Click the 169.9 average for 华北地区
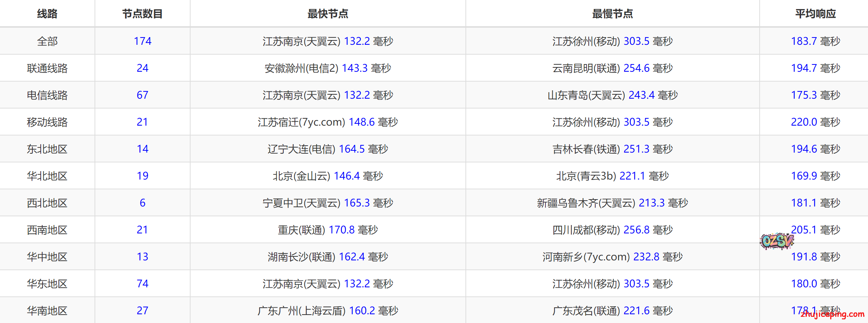The width and height of the screenshot is (868, 323). tap(804, 176)
